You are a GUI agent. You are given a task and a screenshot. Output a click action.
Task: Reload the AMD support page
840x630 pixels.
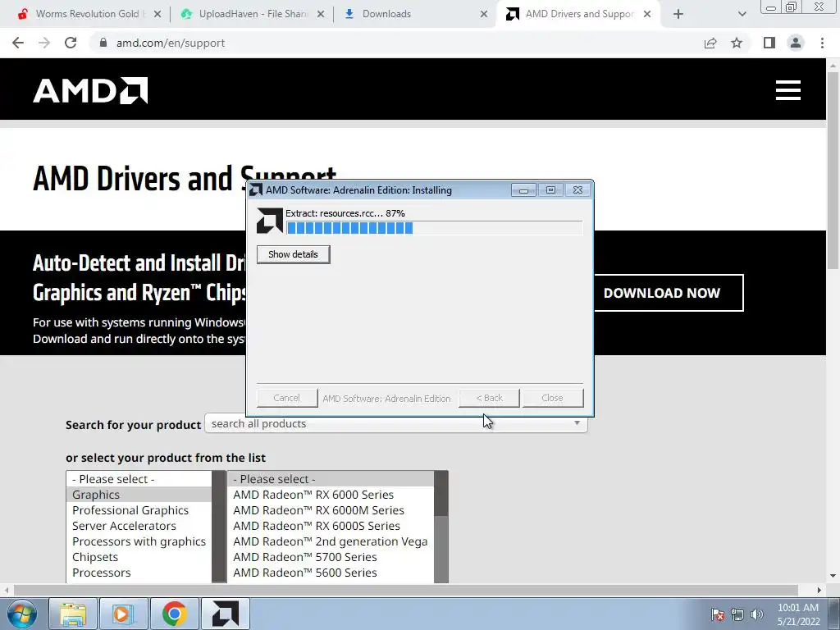coord(71,43)
